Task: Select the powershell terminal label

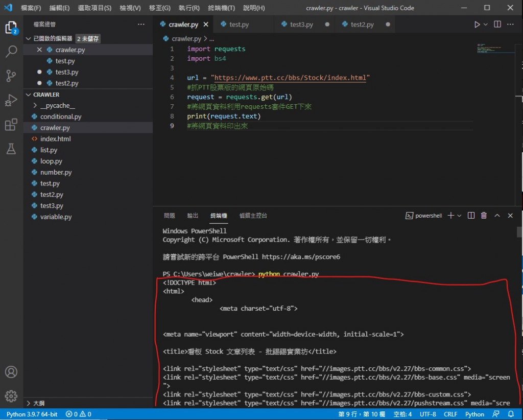Action: [x=423, y=216]
